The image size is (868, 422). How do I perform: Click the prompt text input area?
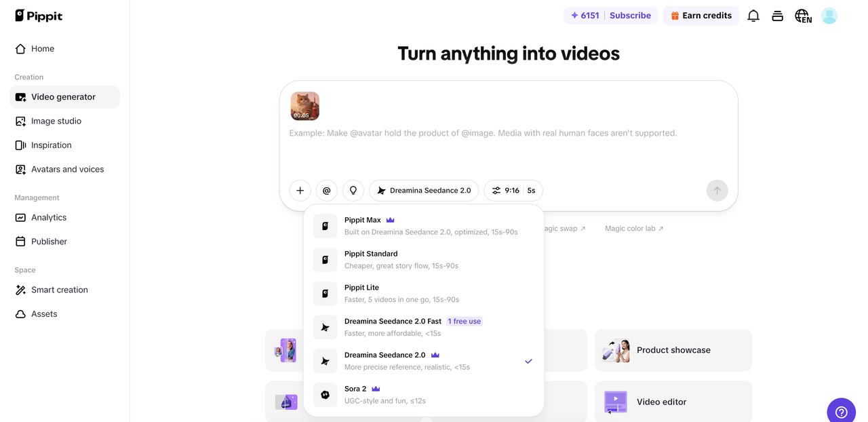(x=509, y=134)
